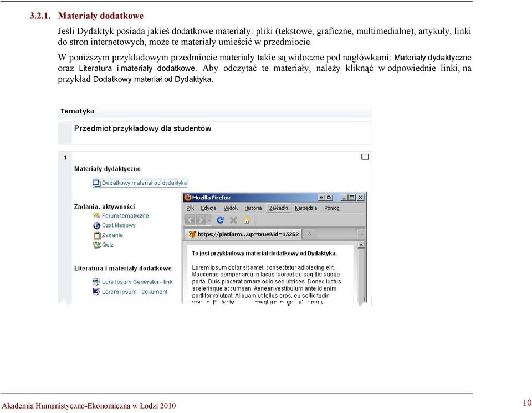Click the Firefox logo in title bar
Image resolution: width=532 pixels, height=413 pixels.
click(188, 197)
